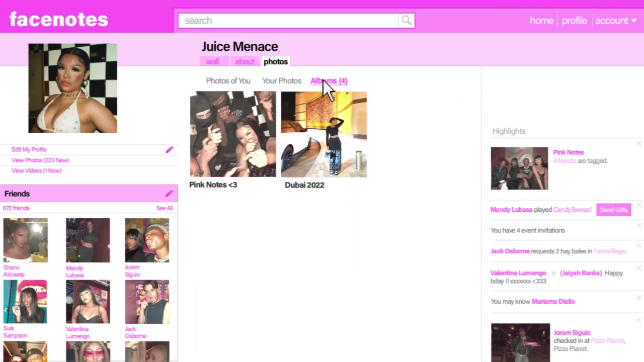Open Joram Siguio's friend photo
Screen dimensions: 644x362
click(x=147, y=240)
